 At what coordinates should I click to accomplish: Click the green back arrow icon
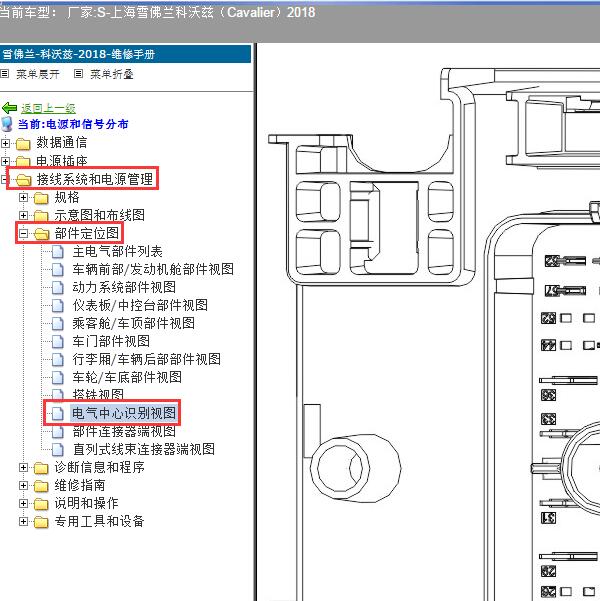point(10,108)
